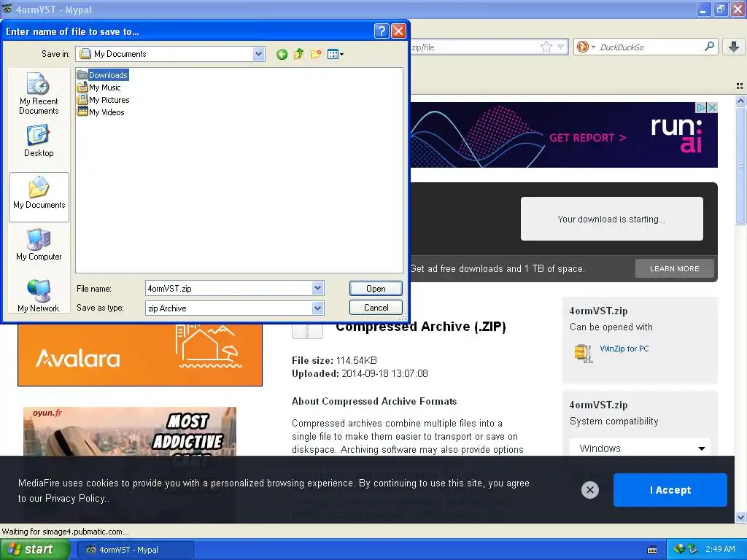Click the dialog help question mark
Image resolution: width=747 pixels, height=560 pixels.
point(382,31)
